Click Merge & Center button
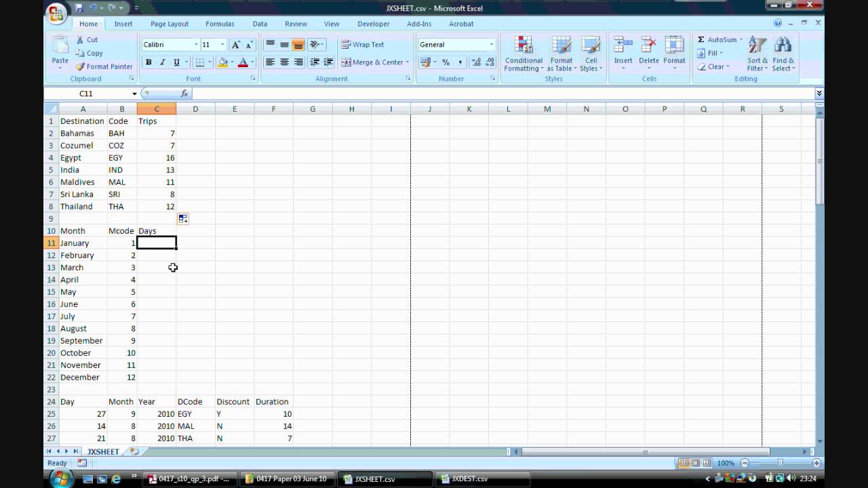The width and height of the screenshot is (868, 488). (x=372, y=62)
